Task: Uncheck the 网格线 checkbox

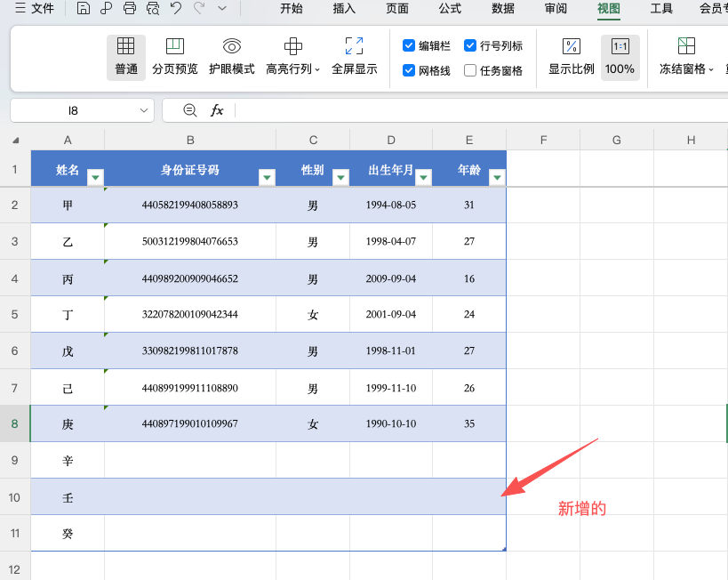Action: click(x=409, y=70)
